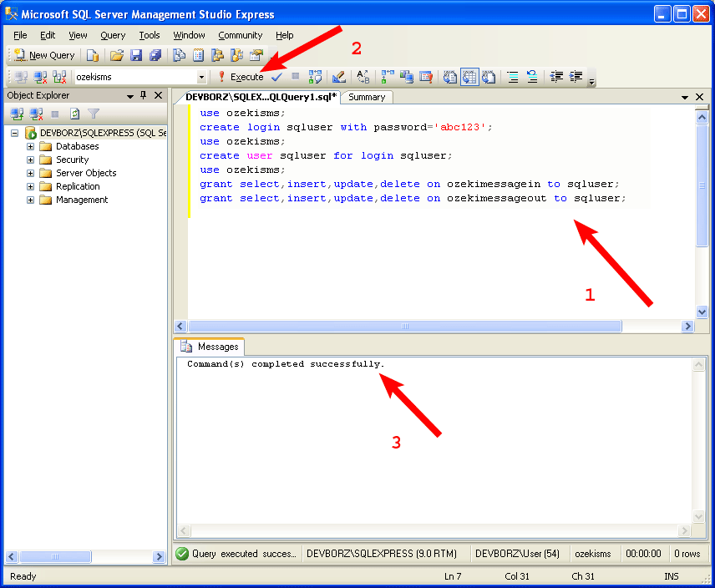
Task: Refresh the Object Explorer
Action: tap(74, 113)
